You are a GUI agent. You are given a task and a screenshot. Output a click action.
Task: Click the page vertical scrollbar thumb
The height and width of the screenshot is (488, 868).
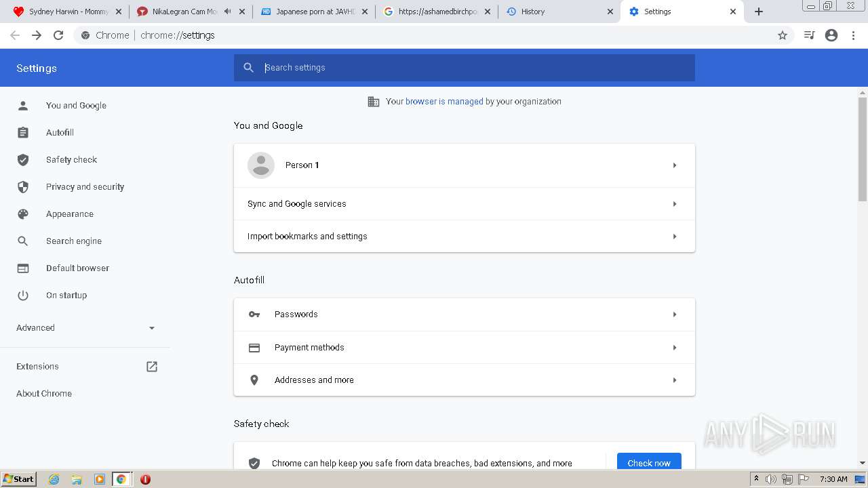(x=863, y=149)
